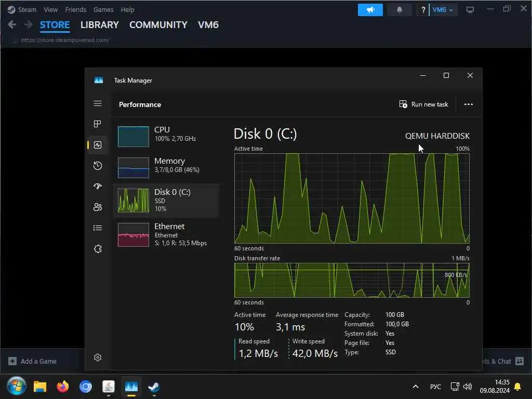Show hidden tray icons chevron
The height and width of the screenshot is (399, 532).
[416, 387]
